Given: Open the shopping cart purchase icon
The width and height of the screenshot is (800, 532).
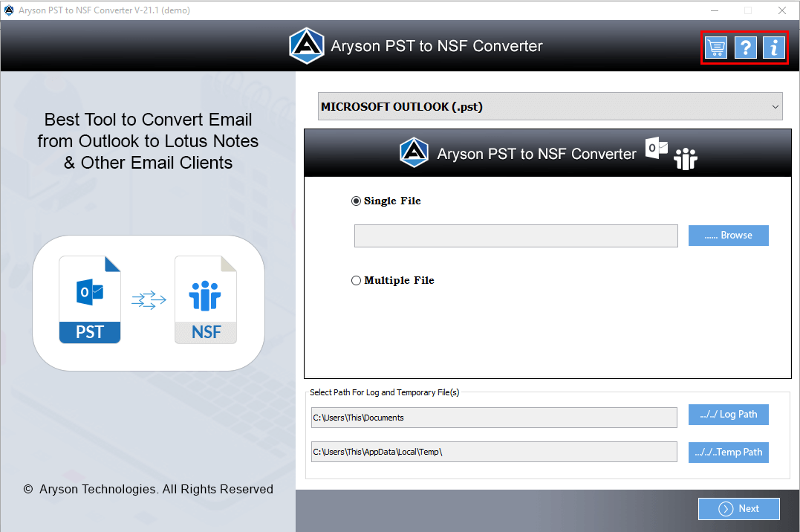Looking at the screenshot, I should [x=716, y=48].
